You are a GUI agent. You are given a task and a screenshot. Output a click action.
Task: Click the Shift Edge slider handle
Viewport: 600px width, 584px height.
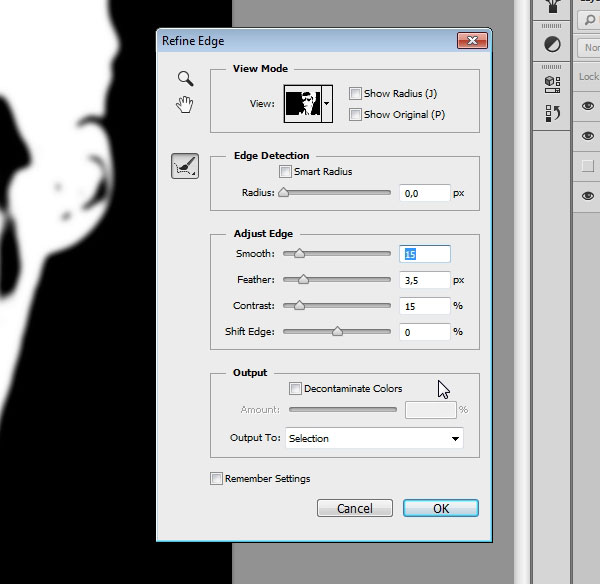(337, 331)
